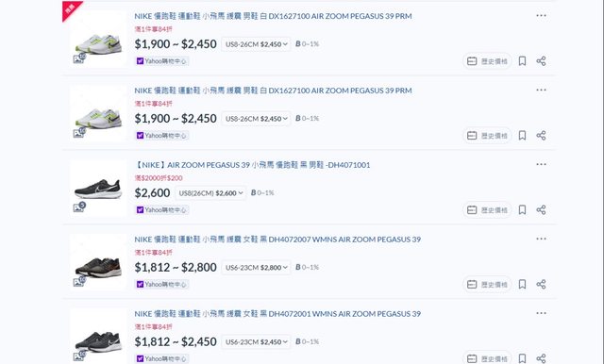
Task: Open the 【NIKE】AIR ZOOM PEGASUS 39 DH4071001 title link
Action: [252, 165]
